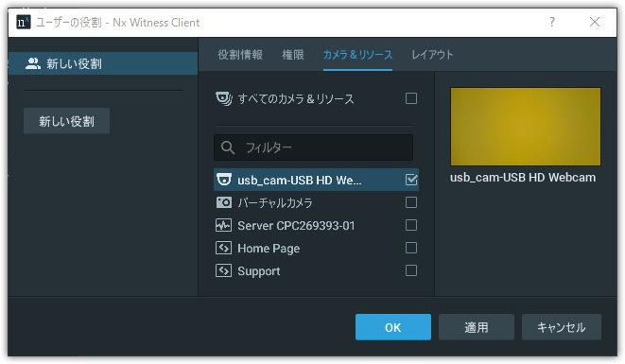Confirm with the OK button

tap(393, 327)
